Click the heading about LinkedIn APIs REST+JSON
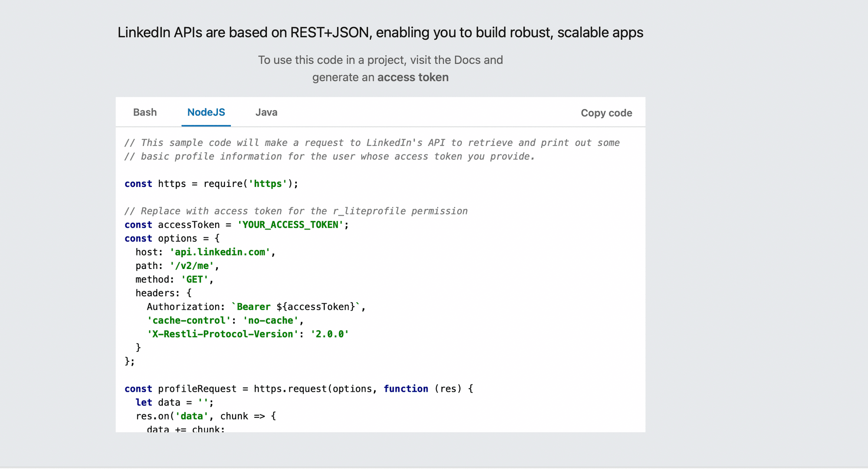The image size is (868, 469). click(380, 33)
